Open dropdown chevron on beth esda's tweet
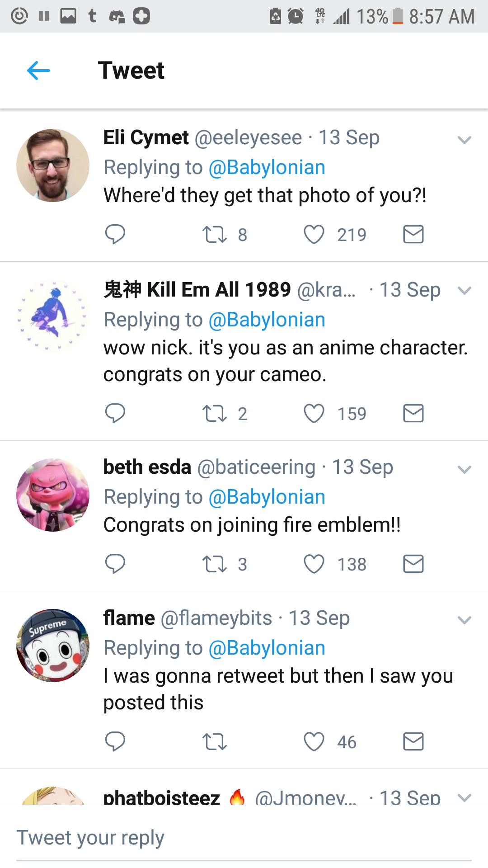Viewport: 488px width, 868px height. click(465, 470)
